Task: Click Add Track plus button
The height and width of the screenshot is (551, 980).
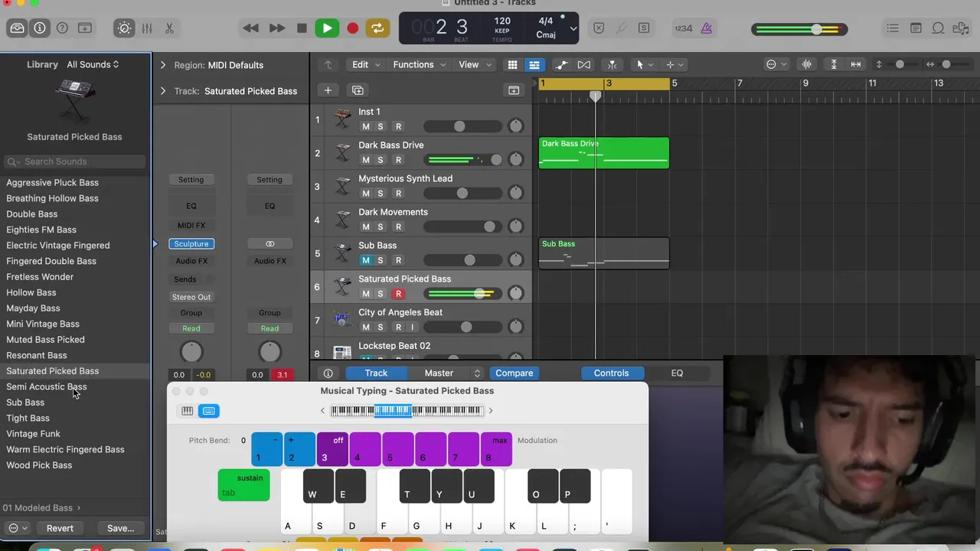Action: pyautogui.click(x=328, y=90)
